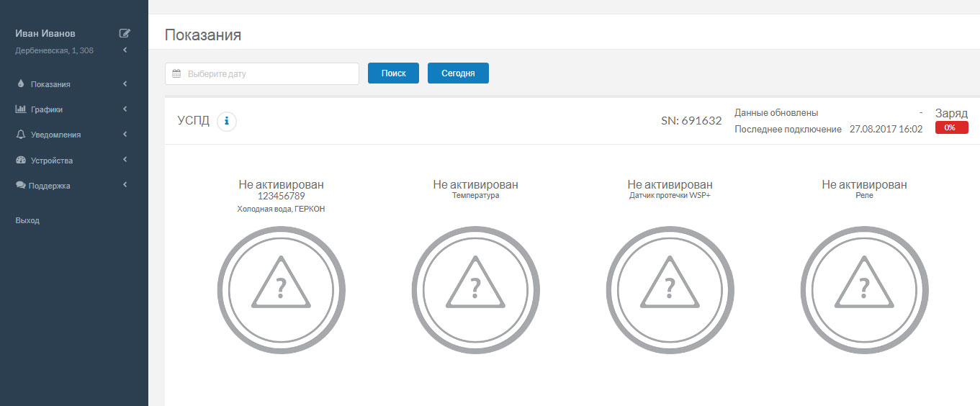Image resolution: width=980 pixels, height=406 pixels.
Task: Click the warning circle for Датчик протечки WSP+
Action: point(670,290)
